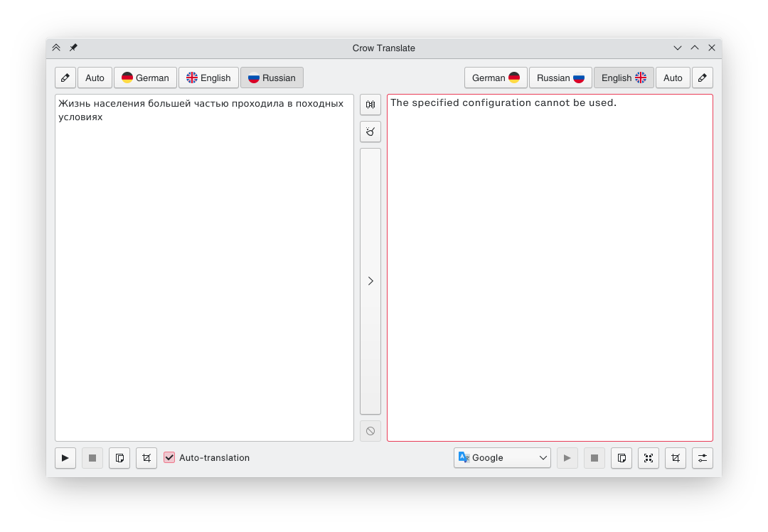Open the Google engine dropdown
This screenshot has width=768, height=532.
click(x=502, y=457)
